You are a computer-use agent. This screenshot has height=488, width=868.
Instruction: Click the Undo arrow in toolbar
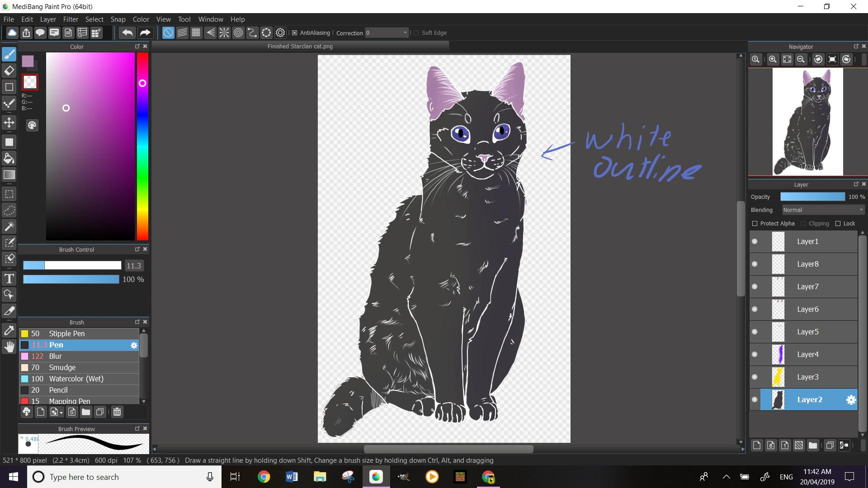[x=127, y=33]
